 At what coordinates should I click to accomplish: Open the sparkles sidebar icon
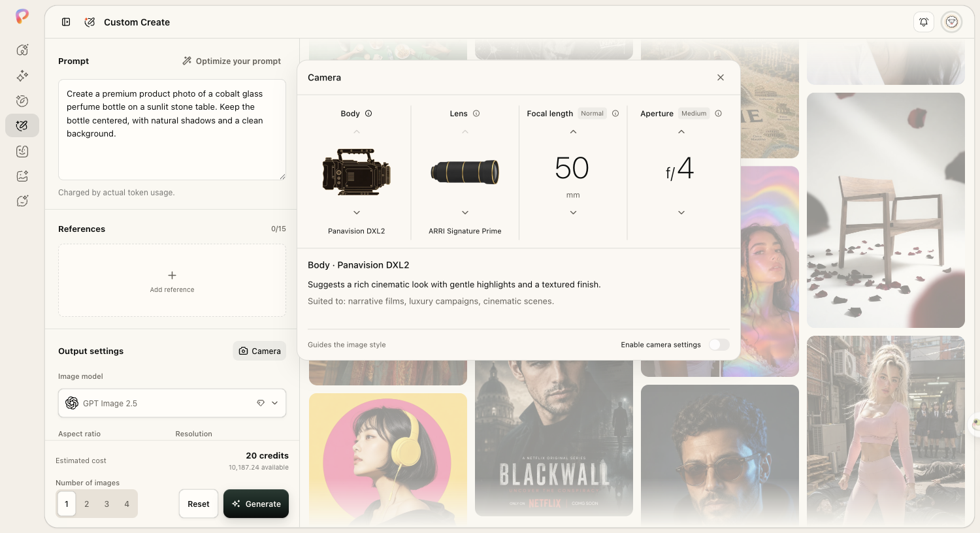22,76
